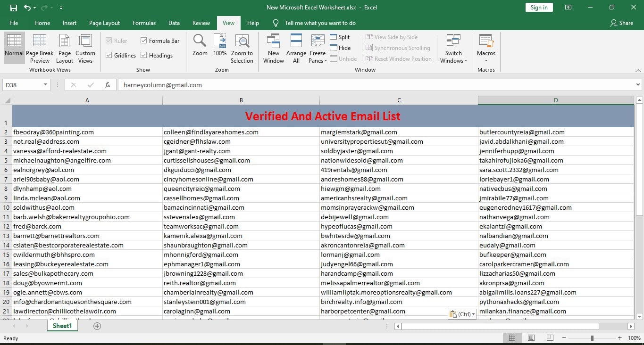
Task: Open a New Window of the workbook
Action: (x=273, y=47)
